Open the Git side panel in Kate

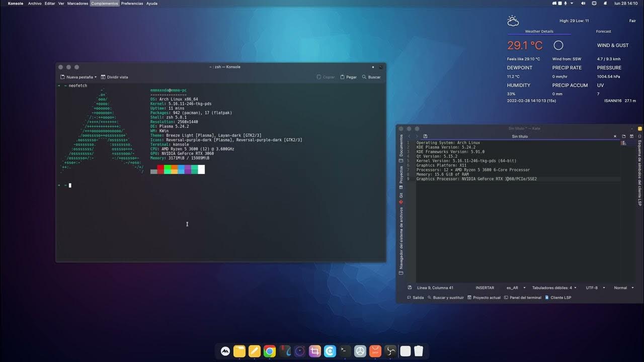[401, 199]
